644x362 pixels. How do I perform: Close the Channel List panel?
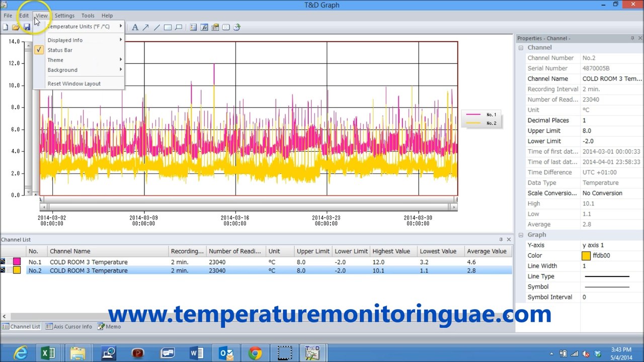point(509,239)
